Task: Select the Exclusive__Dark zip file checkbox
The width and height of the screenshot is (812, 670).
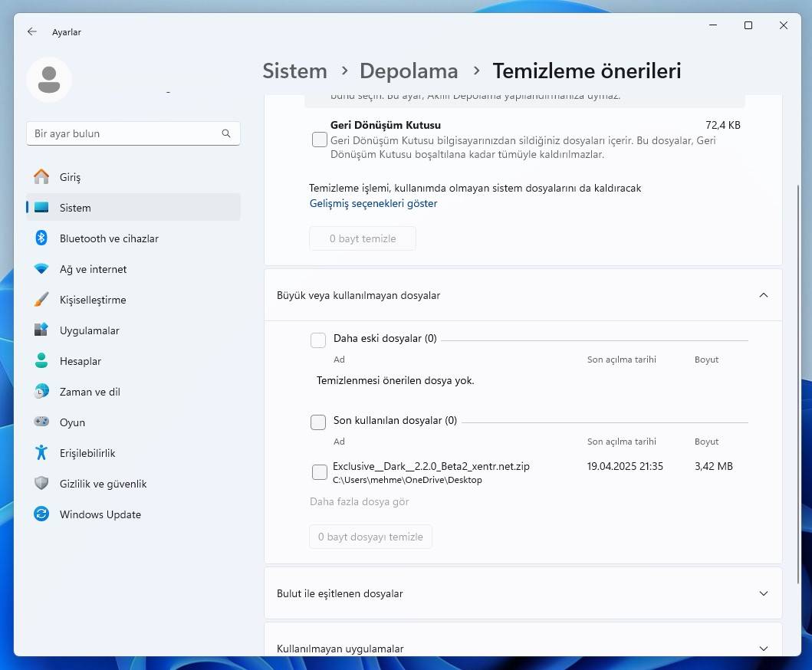Action: (x=320, y=472)
